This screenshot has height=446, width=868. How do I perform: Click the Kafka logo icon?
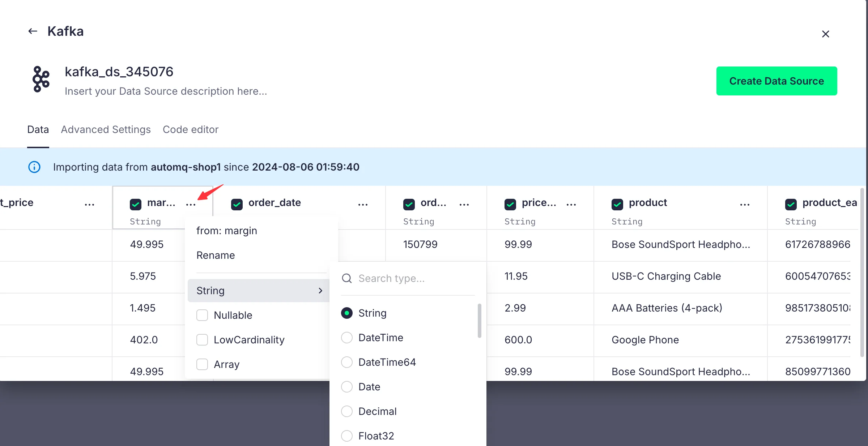(41, 79)
